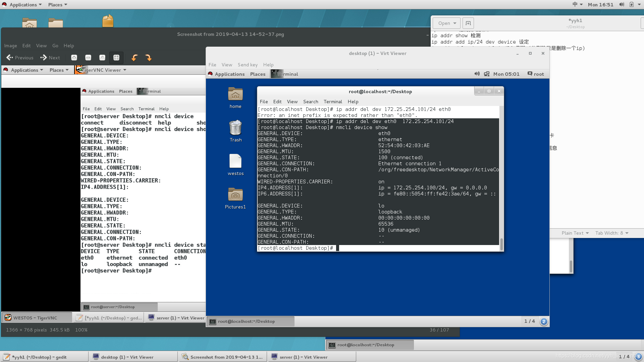
Task: Click the volume icon in top panel
Action: tap(622, 4)
